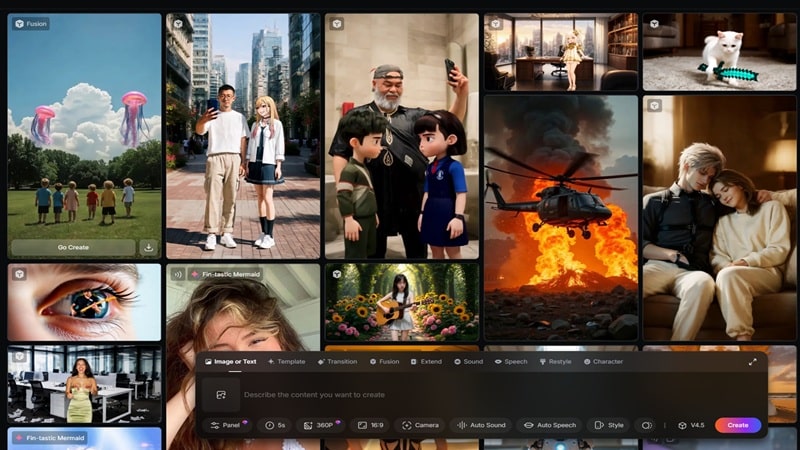Expand the creation panel with the fullscreen arrows
This screenshot has height=450, width=800.
point(752,362)
